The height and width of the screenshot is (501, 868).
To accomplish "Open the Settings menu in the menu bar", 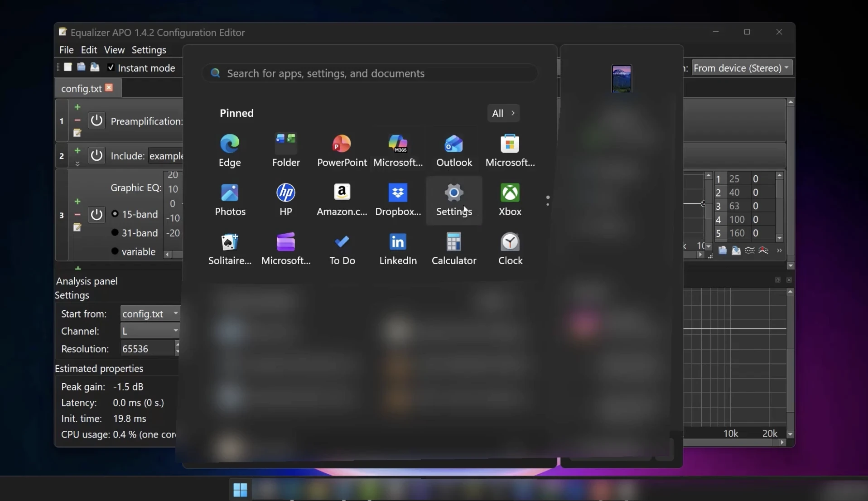I will point(149,50).
